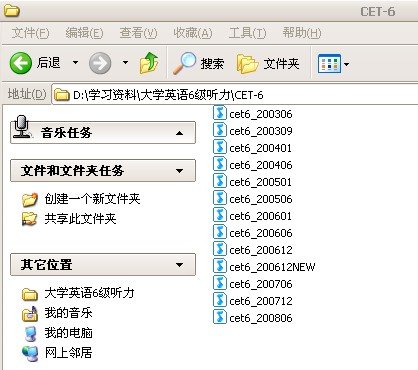Select the audio icon of cet6_200606
The height and width of the screenshot is (370, 418).
coord(220,232)
